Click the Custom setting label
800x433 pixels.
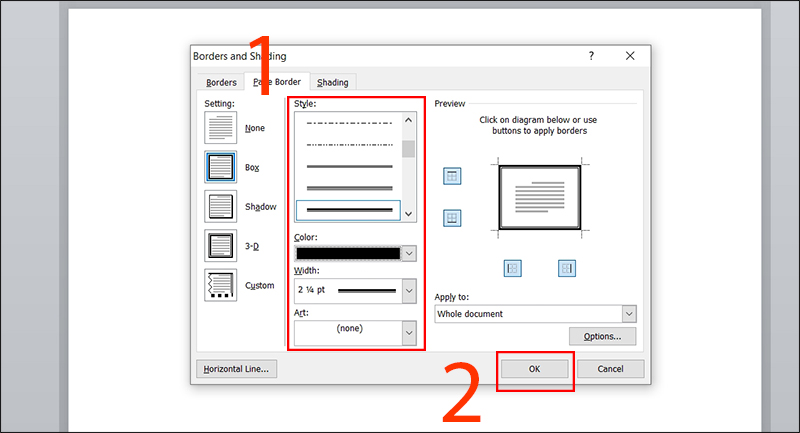pos(260,286)
